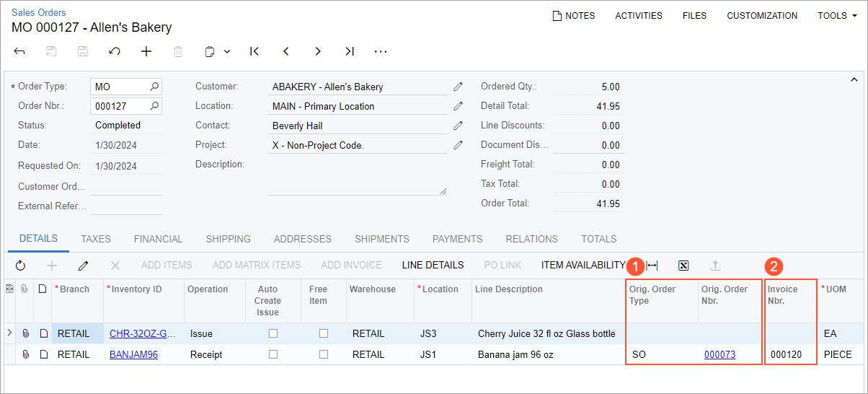Click the Line Details button
Viewport: 868px width, 394px height.
tap(433, 266)
